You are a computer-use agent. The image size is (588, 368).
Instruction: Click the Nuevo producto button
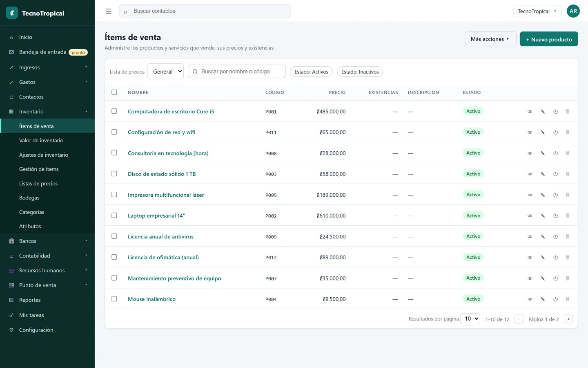pyautogui.click(x=549, y=39)
